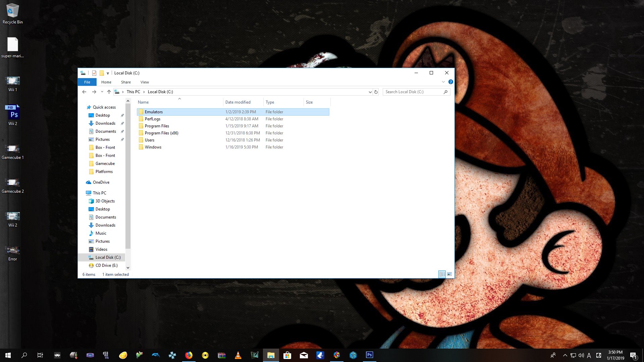Select the Gamecube 1 desktop icon
Screen dimensions: 644x362
[13, 152]
